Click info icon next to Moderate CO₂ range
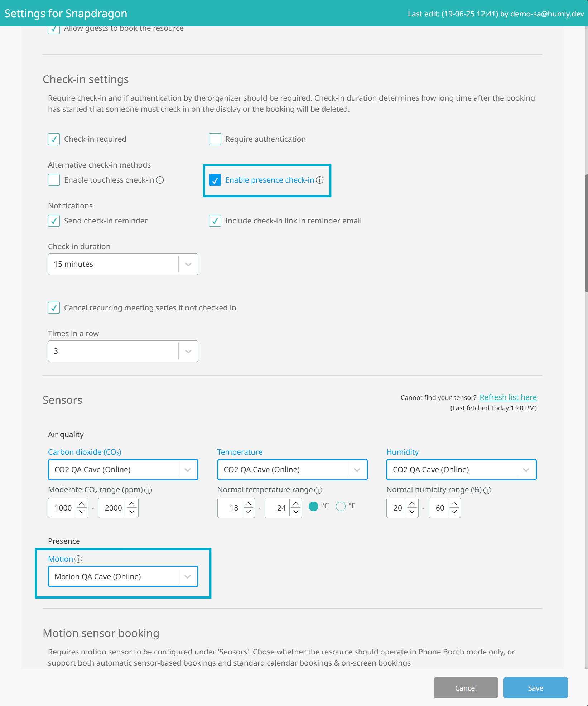588x706 pixels. (148, 490)
